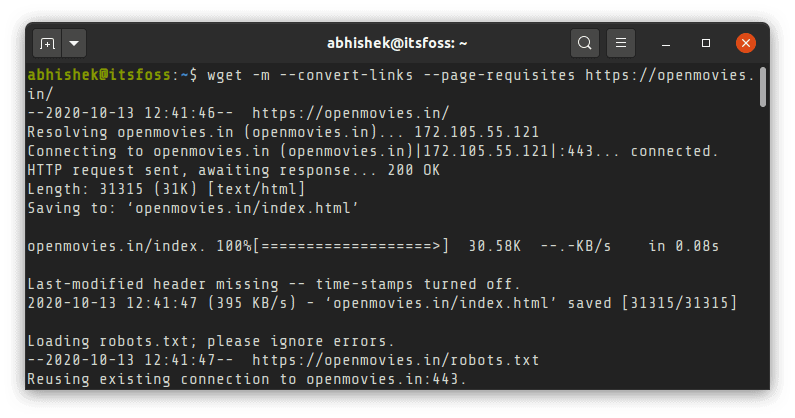The image size is (795, 418).
Task: Click the vertical scrollbar thumb
Action: coord(762,87)
